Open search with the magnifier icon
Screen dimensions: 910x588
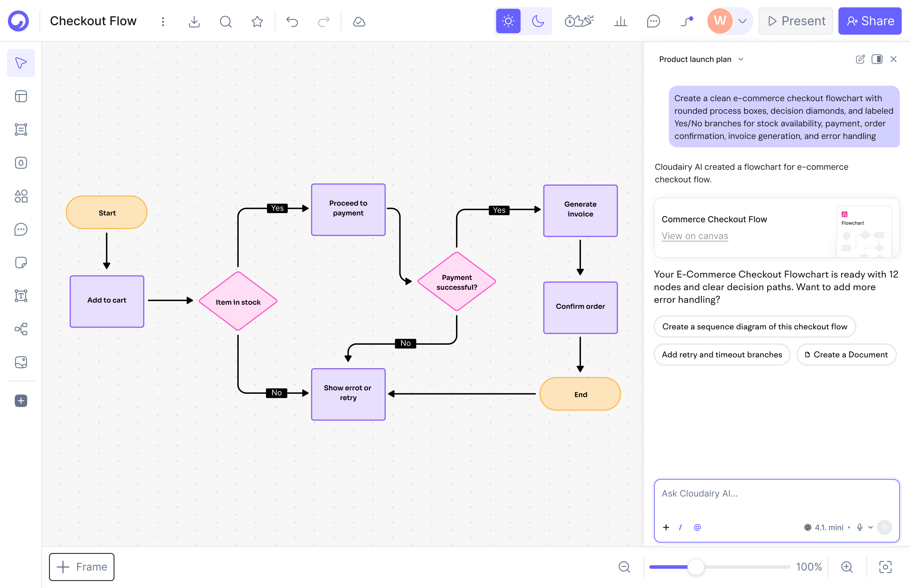click(226, 21)
